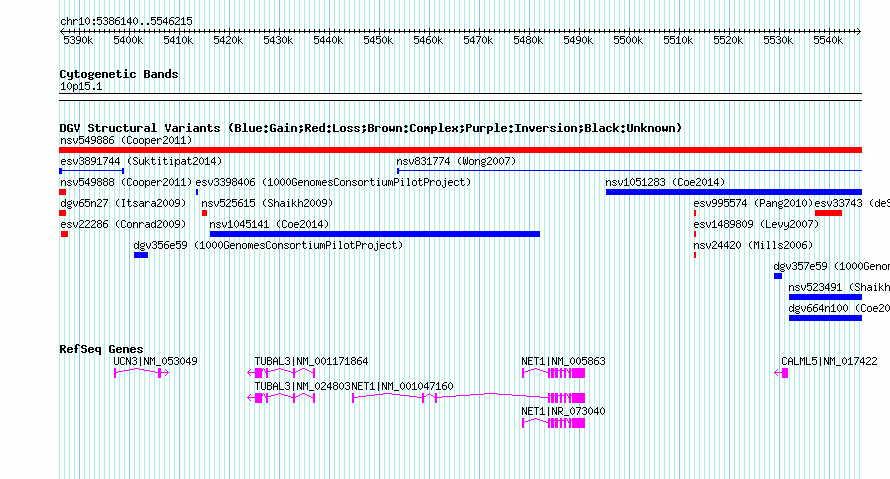The width and height of the screenshot is (890, 479).
Task: Click the NET1|NM_001047160 gene transcript glyph
Action: point(468,397)
